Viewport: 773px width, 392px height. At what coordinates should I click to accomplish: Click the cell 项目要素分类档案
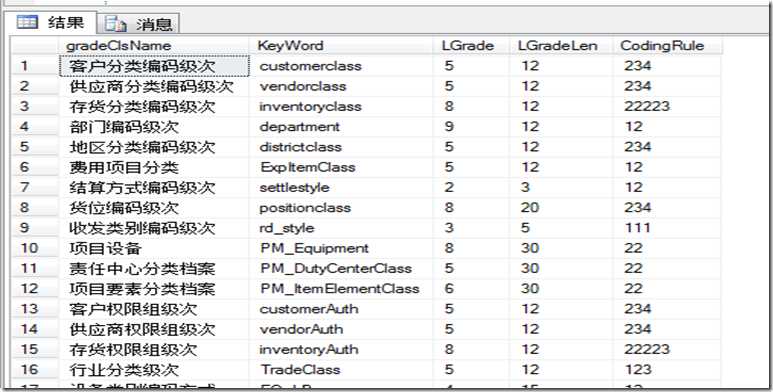click(x=154, y=288)
